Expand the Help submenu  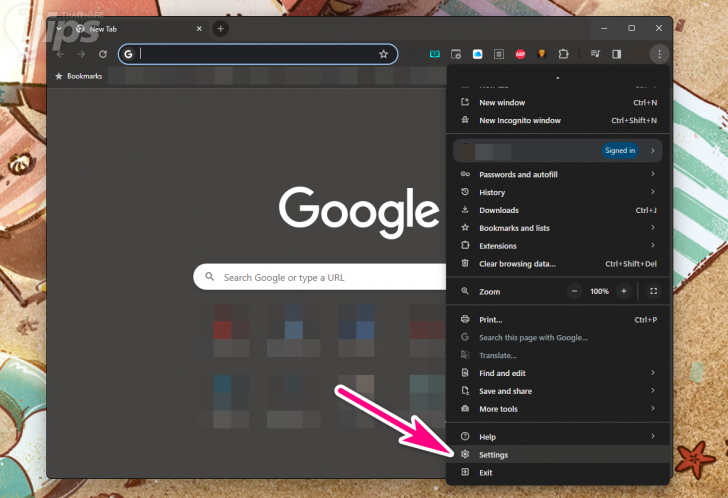point(559,437)
